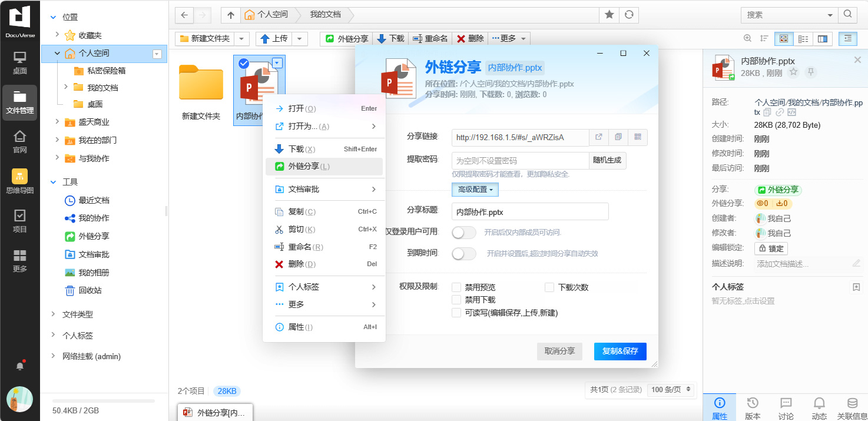Tick the read-write permission checkbox

[456, 313]
